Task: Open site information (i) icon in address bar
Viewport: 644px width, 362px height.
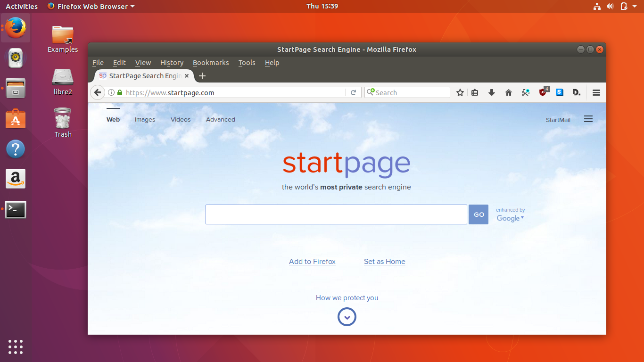Action: (x=111, y=93)
